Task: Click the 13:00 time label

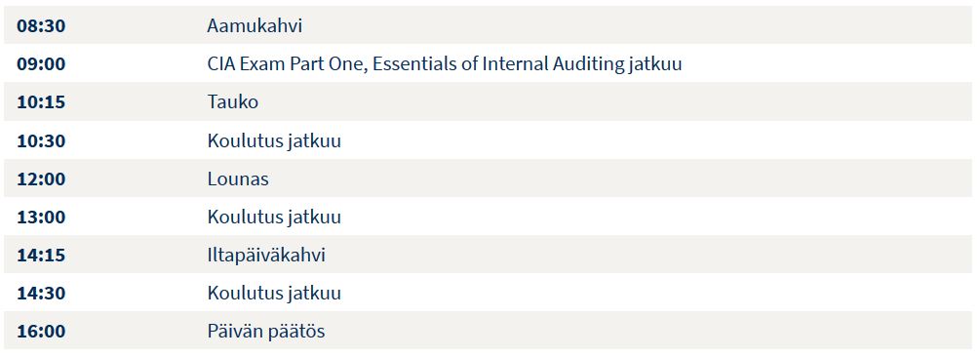Action: click(x=41, y=217)
